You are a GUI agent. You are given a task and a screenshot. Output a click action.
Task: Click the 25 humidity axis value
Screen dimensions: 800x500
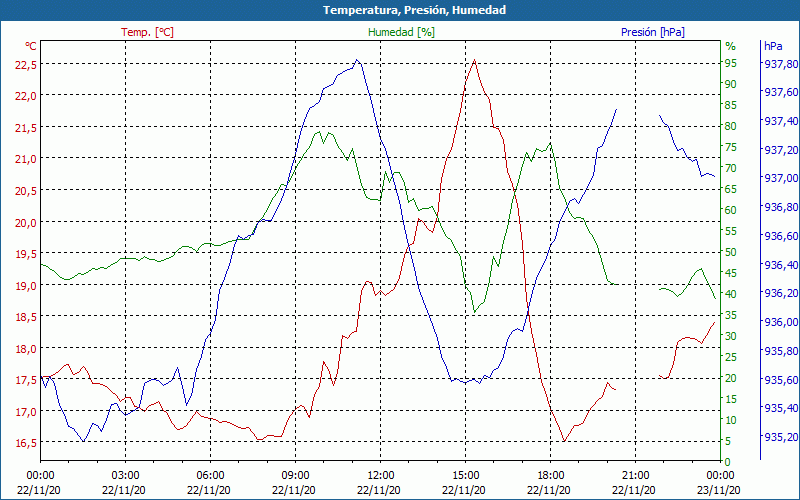click(731, 357)
